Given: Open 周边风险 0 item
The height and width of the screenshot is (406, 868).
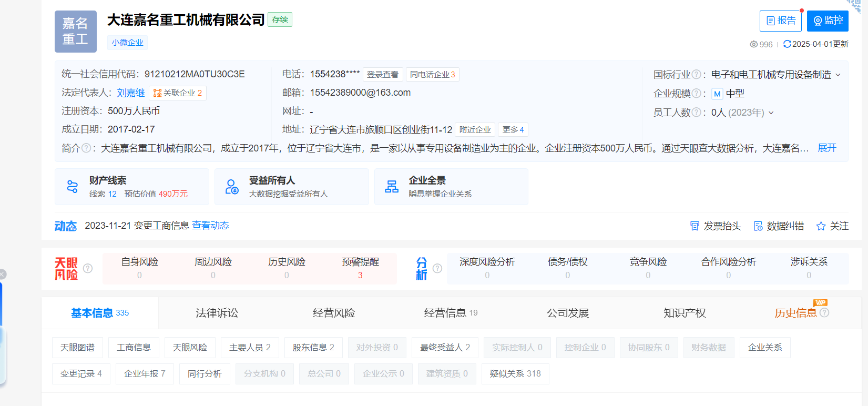Looking at the screenshot, I should pyautogui.click(x=213, y=268).
